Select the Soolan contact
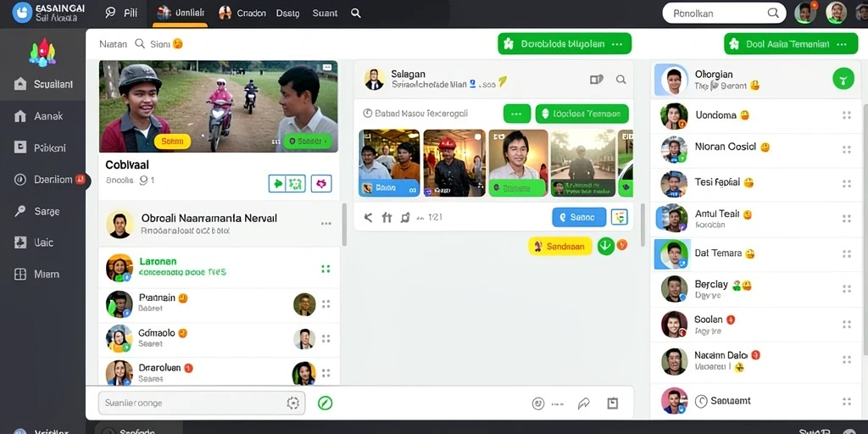 tap(756, 324)
